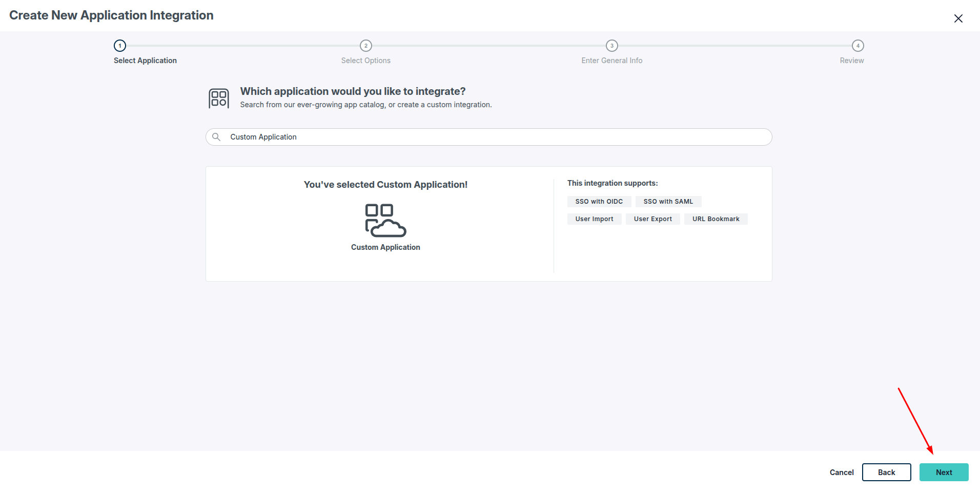The image size is (980, 493).
Task: Click the Create New Application Integration title
Action: point(111,15)
